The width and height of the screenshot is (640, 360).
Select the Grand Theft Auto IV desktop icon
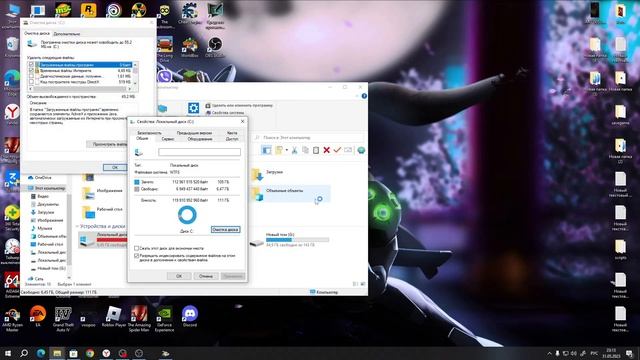coord(63,319)
